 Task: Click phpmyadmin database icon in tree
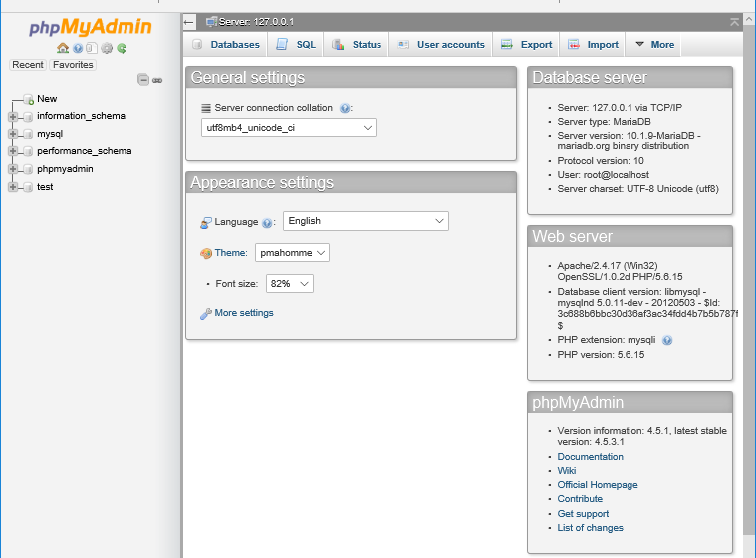point(28,169)
